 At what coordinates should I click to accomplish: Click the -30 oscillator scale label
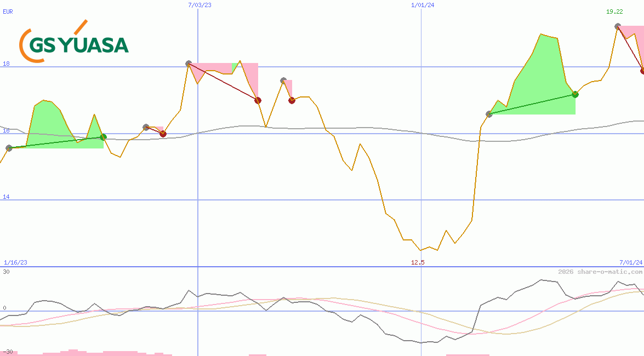(7, 352)
